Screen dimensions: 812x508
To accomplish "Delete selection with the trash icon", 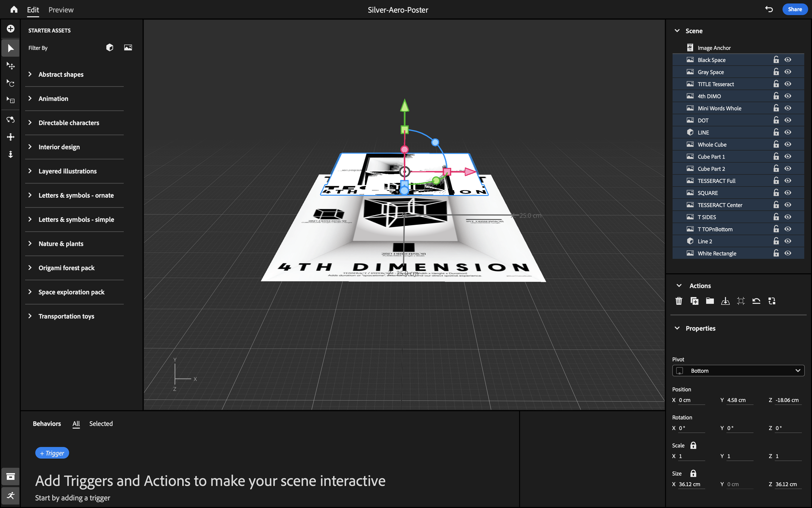I will coord(679,301).
